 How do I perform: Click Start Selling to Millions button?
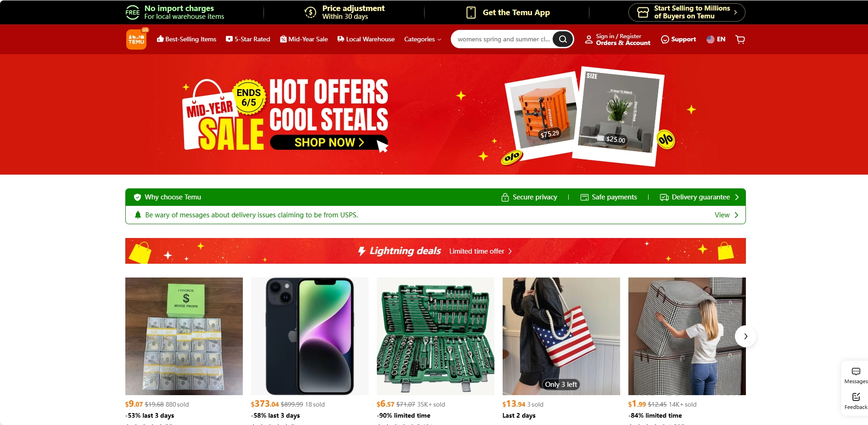(687, 12)
